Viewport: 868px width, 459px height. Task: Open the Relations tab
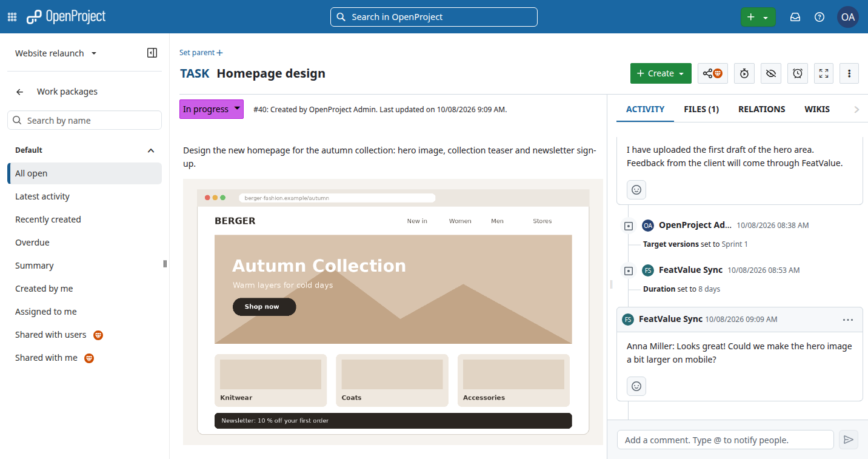pos(762,109)
